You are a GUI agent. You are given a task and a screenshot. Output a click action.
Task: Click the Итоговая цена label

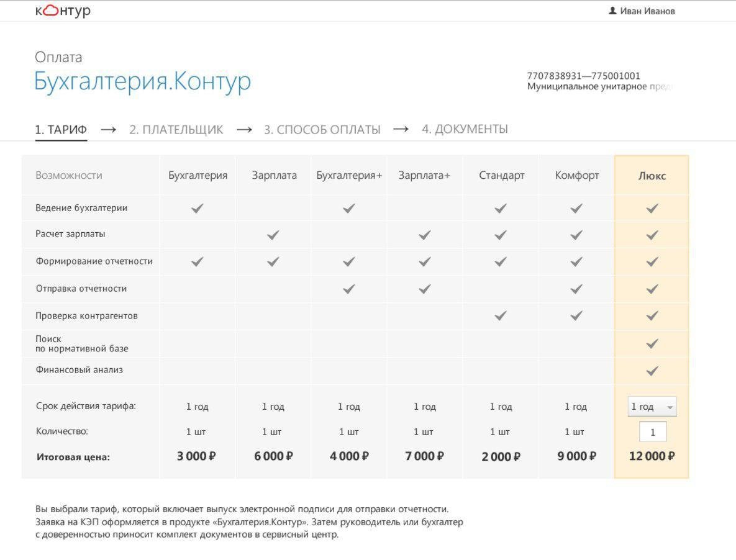pos(73,457)
